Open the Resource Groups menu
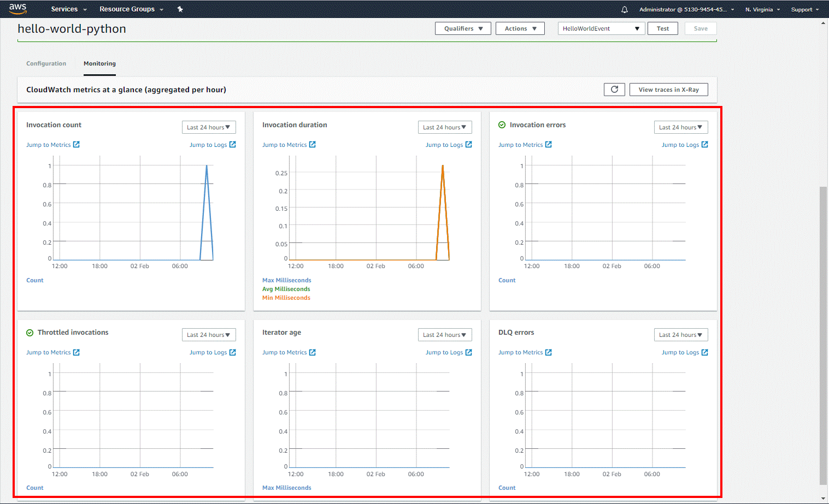Image resolution: width=829 pixels, height=504 pixels. point(131,9)
